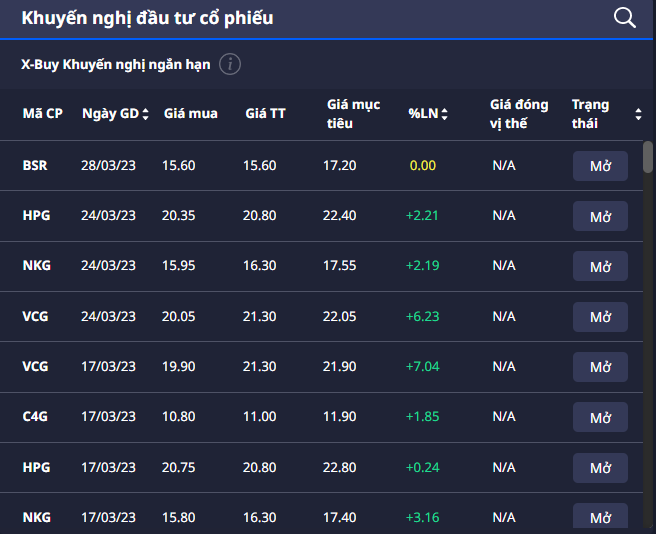Select BSR stock ticker

35,165
